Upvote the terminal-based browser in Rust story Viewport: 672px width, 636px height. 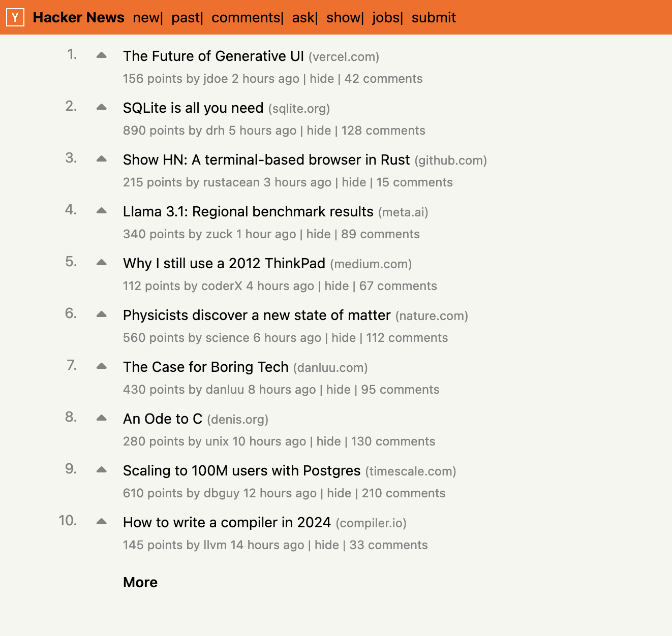coord(102,158)
